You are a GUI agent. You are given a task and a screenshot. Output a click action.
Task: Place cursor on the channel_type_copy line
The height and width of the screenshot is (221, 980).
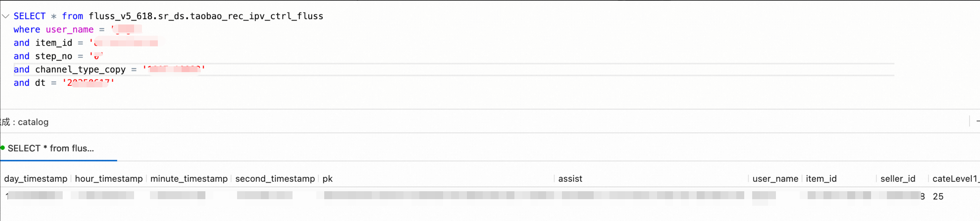[109, 69]
